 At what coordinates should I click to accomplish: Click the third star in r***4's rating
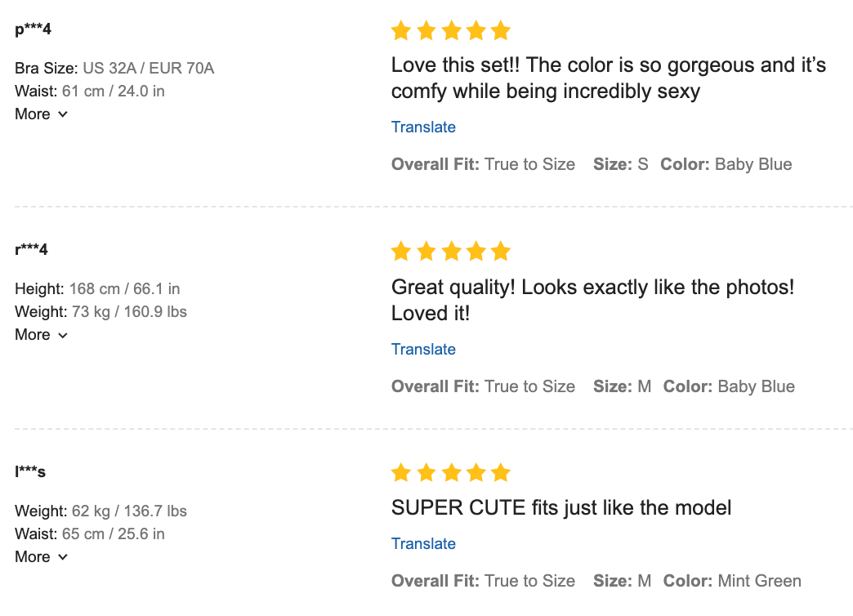click(451, 252)
